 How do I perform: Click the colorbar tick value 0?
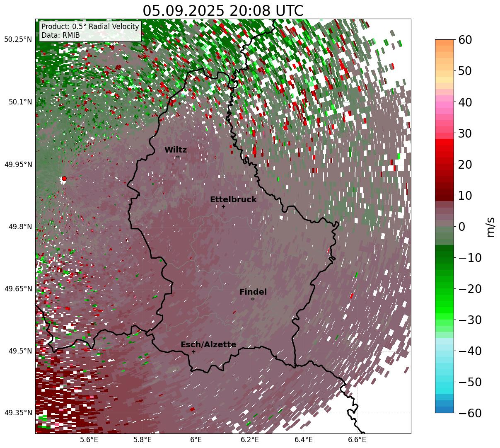pos(461,227)
